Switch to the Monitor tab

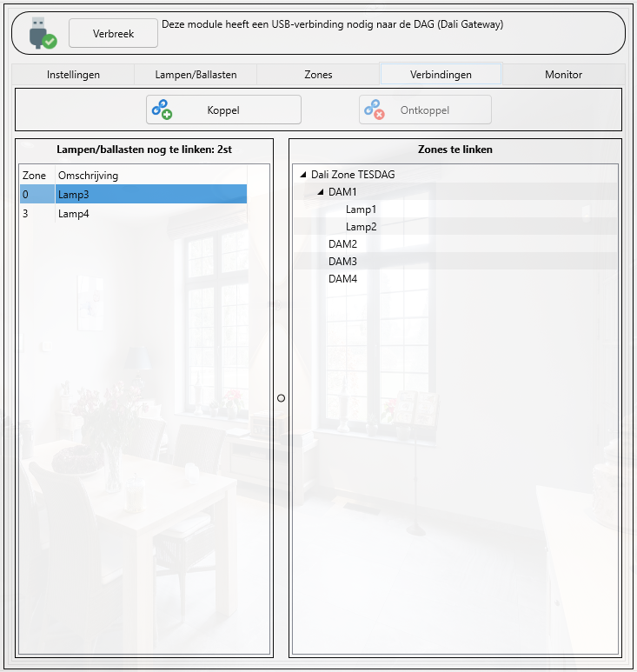tap(563, 75)
